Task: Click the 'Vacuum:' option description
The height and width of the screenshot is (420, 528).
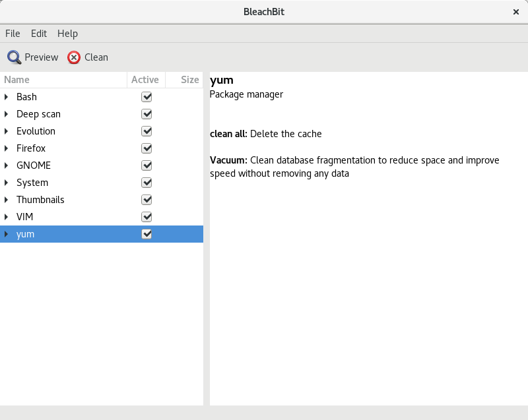Action: 354,167
